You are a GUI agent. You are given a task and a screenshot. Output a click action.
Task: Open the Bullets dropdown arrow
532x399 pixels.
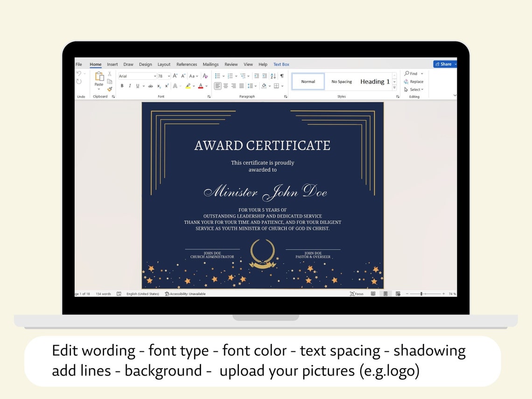pos(223,76)
